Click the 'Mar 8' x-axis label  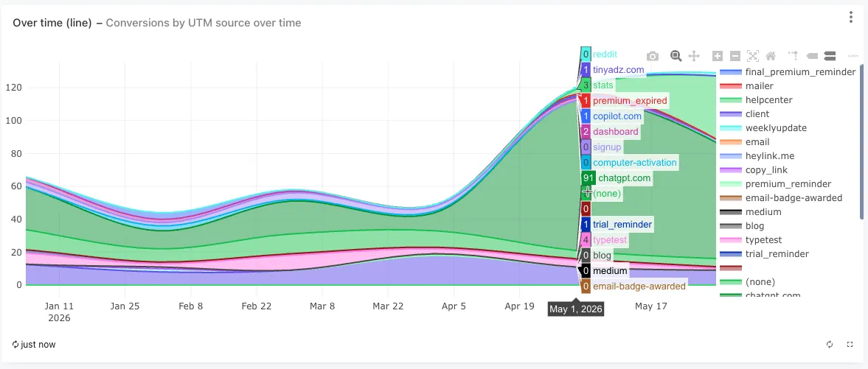click(322, 306)
